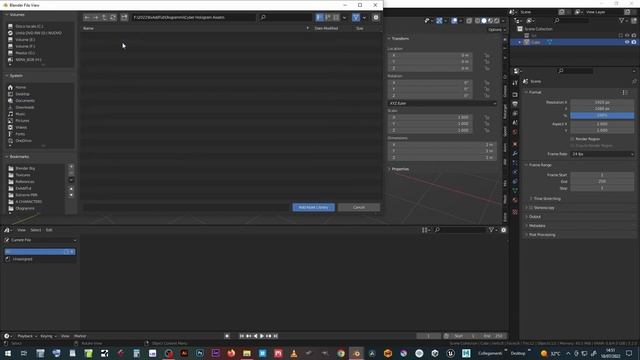Toggle render camera icon of Cube in outliner

coord(634,42)
